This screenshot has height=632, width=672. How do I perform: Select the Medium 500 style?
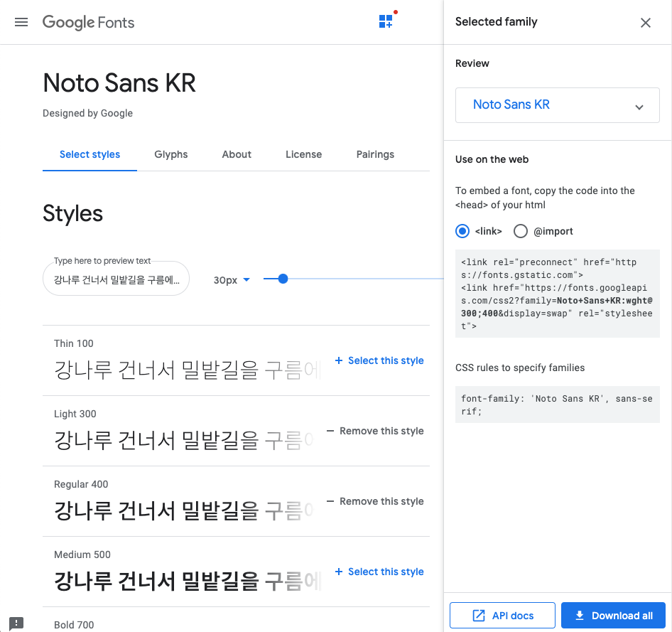(379, 572)
